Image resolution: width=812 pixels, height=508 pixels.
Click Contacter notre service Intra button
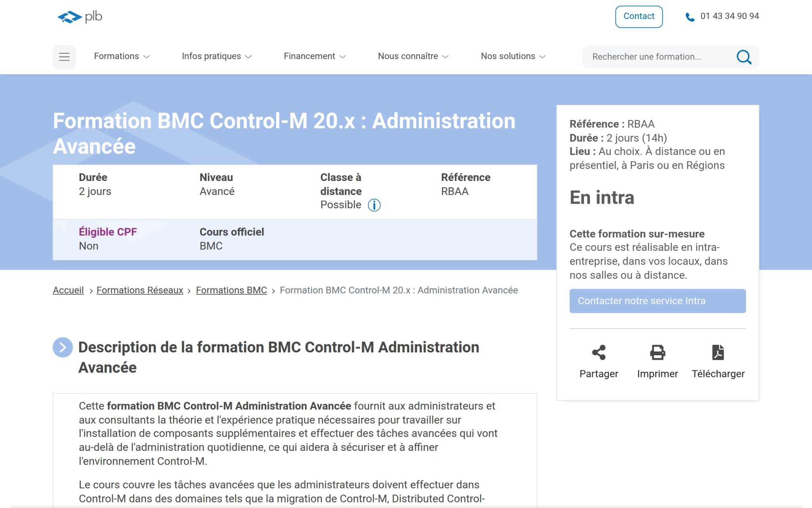(x=657, y=301)
